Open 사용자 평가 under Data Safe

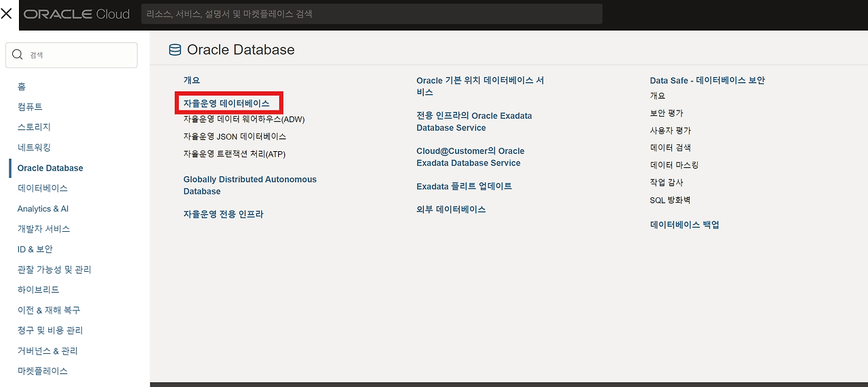[x=671, y=130]
